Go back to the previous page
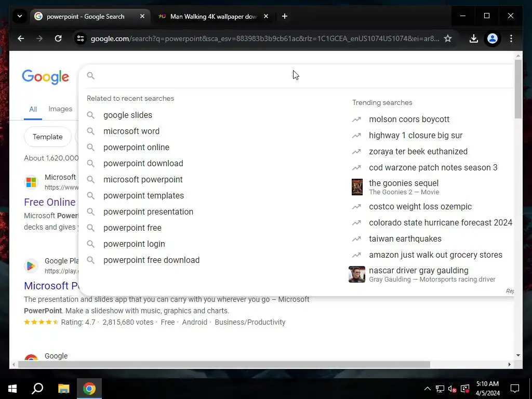This screenshot has width=532, height=399. pos(21,38)
